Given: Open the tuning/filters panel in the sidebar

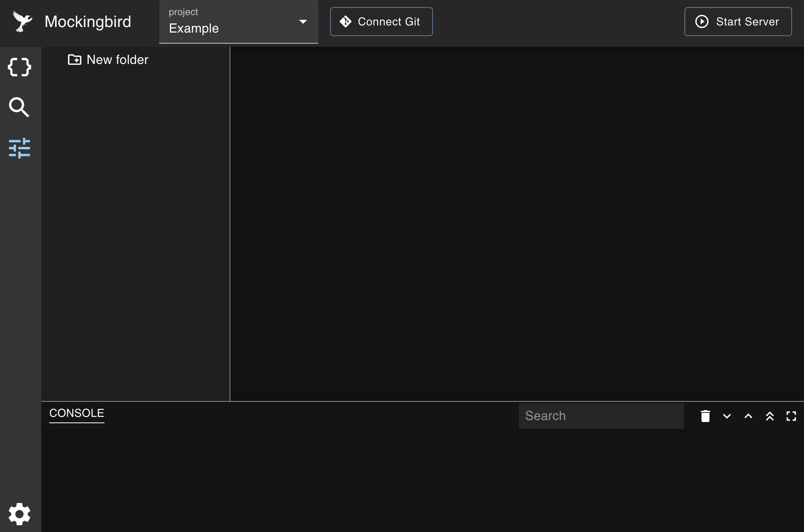Looking at the screenshot, I should 19,148.
